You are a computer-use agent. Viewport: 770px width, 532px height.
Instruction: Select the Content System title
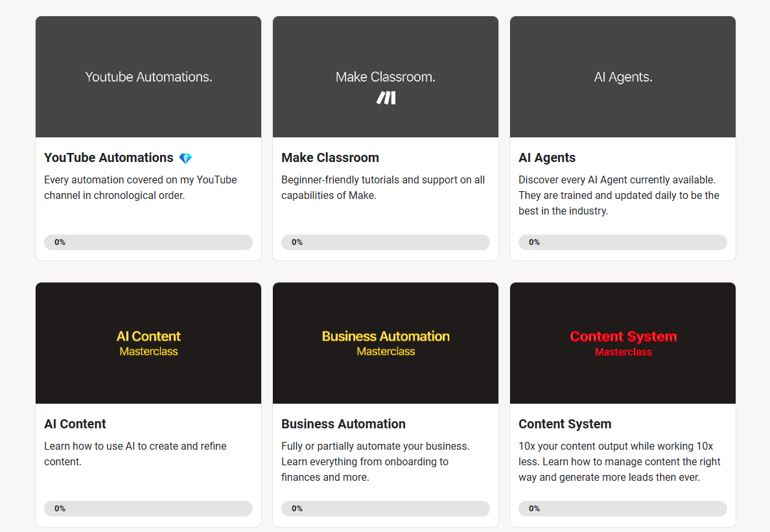coord(565,424)
